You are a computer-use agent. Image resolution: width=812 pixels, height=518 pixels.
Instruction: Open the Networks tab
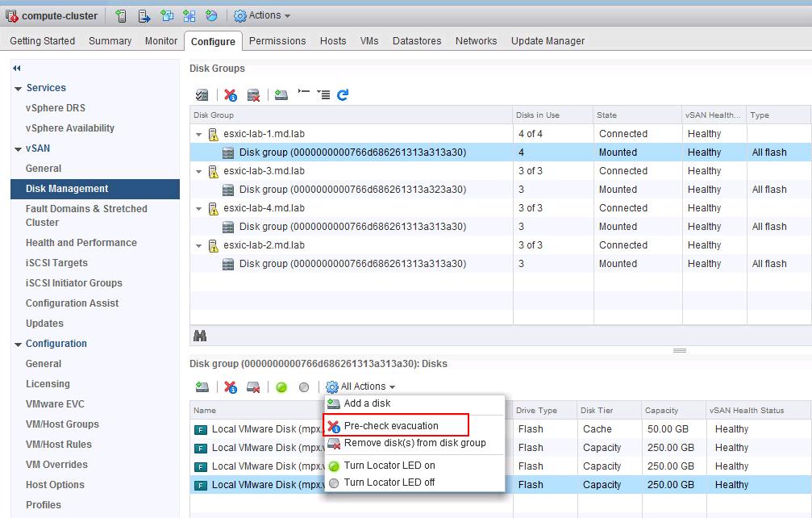[477, 41]
